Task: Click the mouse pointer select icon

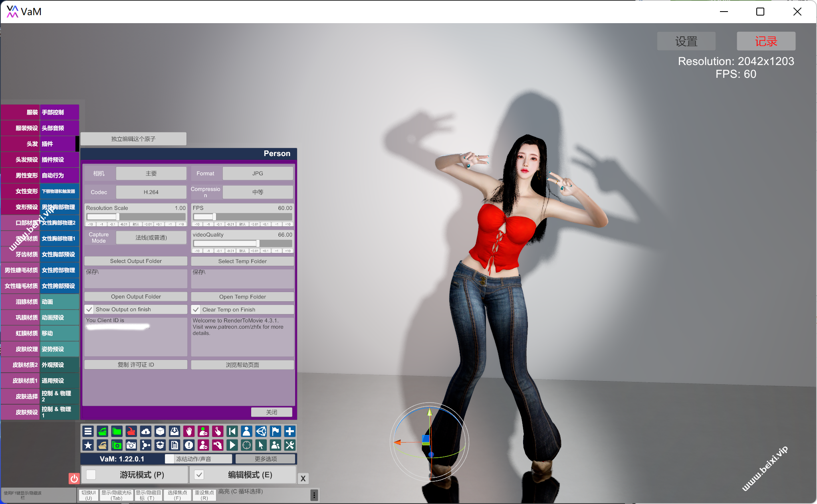Action: coord(261,445)
